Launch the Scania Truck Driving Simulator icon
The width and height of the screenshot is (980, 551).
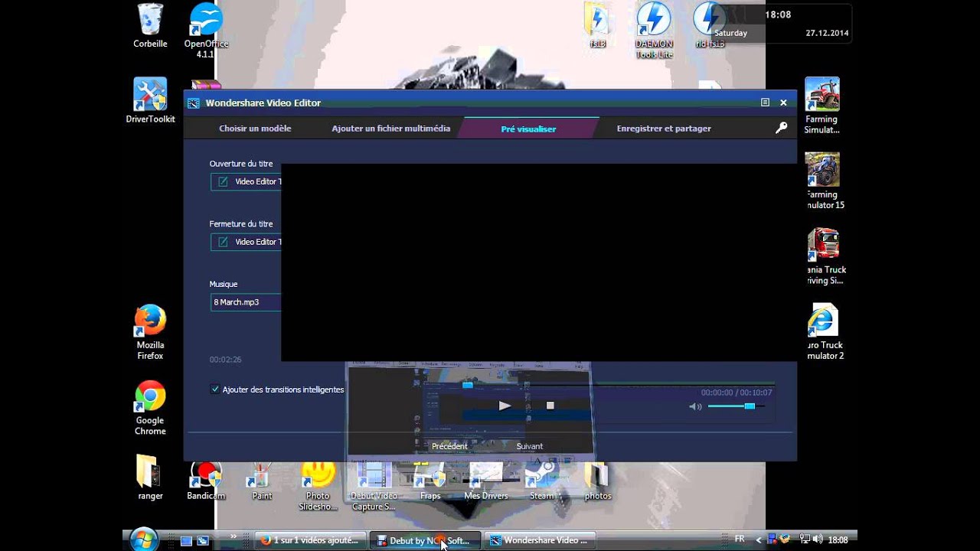tap(824, 256)
